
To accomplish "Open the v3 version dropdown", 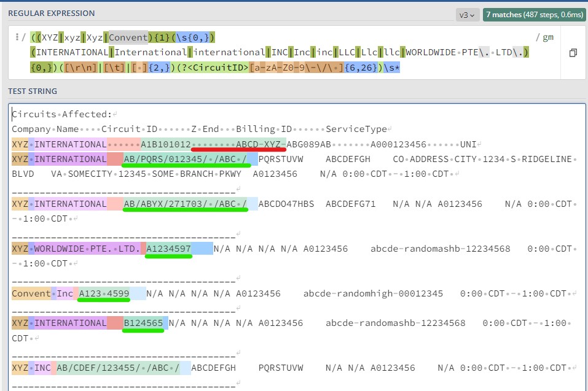I will coord(467,15).
